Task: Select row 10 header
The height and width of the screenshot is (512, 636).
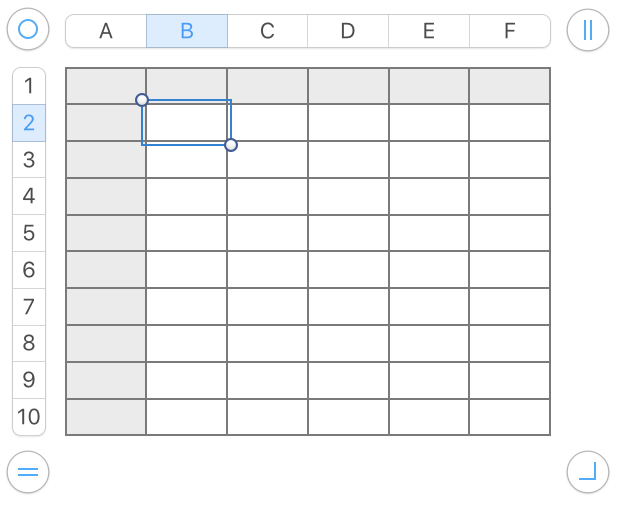Action: (x=29, y=417)
